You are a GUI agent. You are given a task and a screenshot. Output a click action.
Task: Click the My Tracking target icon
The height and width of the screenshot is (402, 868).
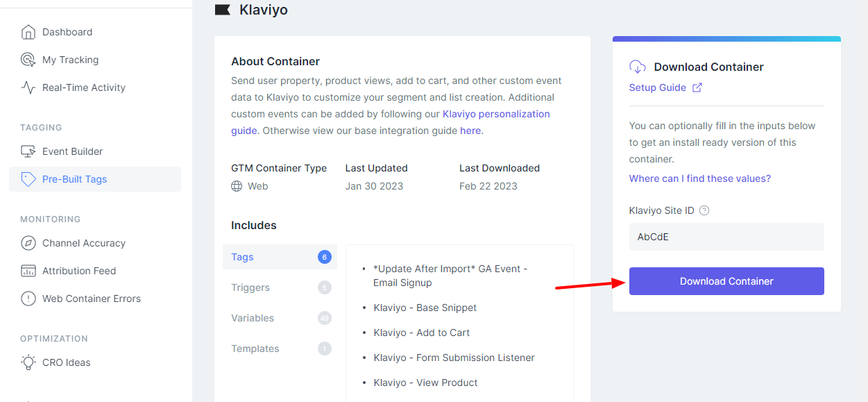[28, 60]
